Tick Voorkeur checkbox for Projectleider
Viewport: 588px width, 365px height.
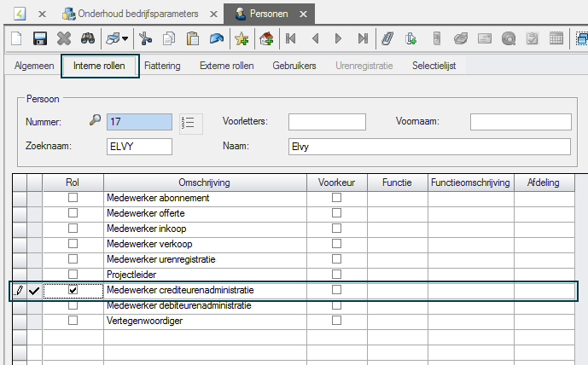[x=336, y=275]
